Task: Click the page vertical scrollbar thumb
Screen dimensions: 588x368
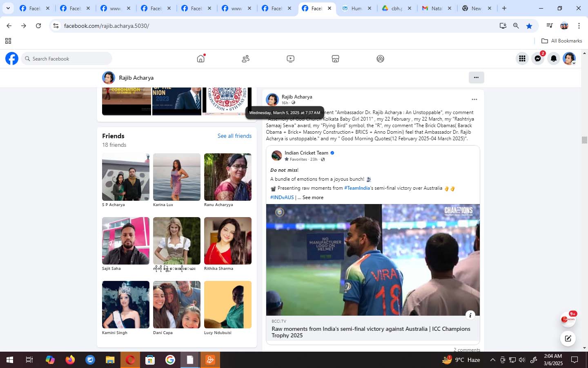Action: click(x=584, y=140)
